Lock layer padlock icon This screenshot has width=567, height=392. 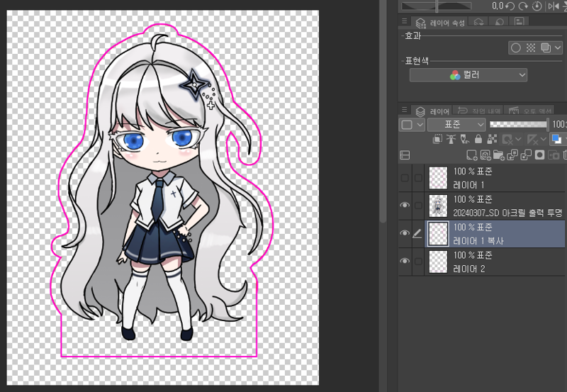(x=478, y=139)
